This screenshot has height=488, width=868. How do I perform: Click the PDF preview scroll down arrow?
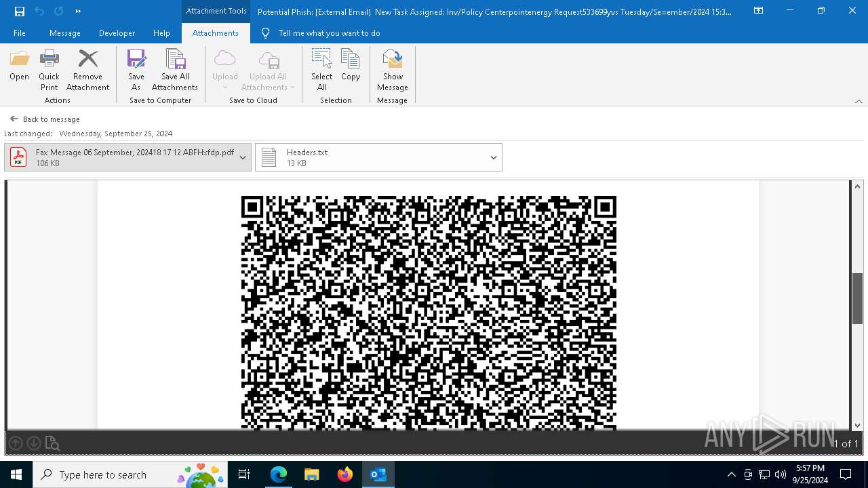click(x=857, y=425)
